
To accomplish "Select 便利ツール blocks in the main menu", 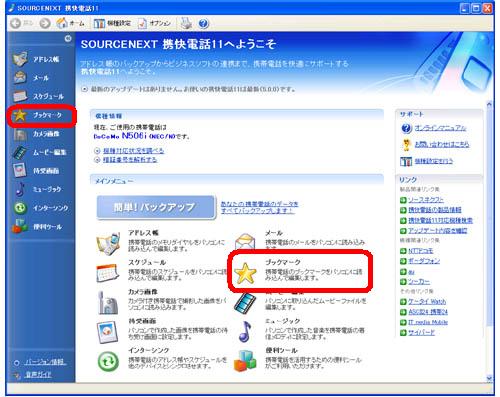I will [x=245, y=361].
